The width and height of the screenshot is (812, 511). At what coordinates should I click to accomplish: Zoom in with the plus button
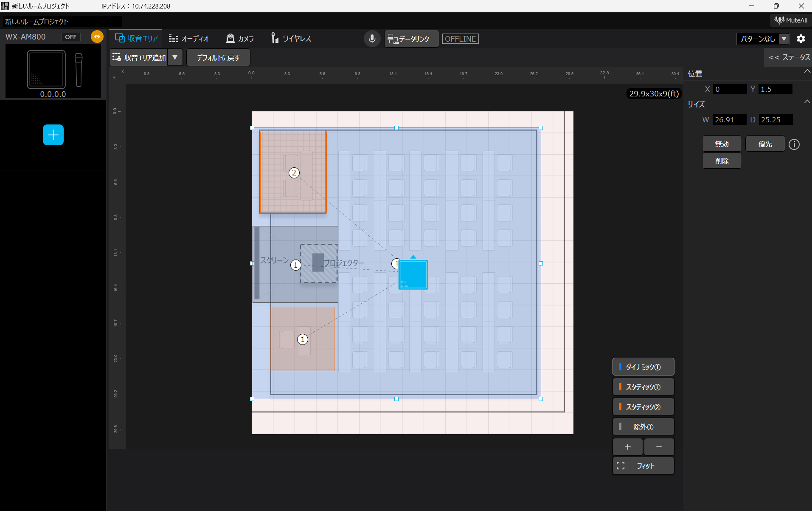click(x=627, y=447)
